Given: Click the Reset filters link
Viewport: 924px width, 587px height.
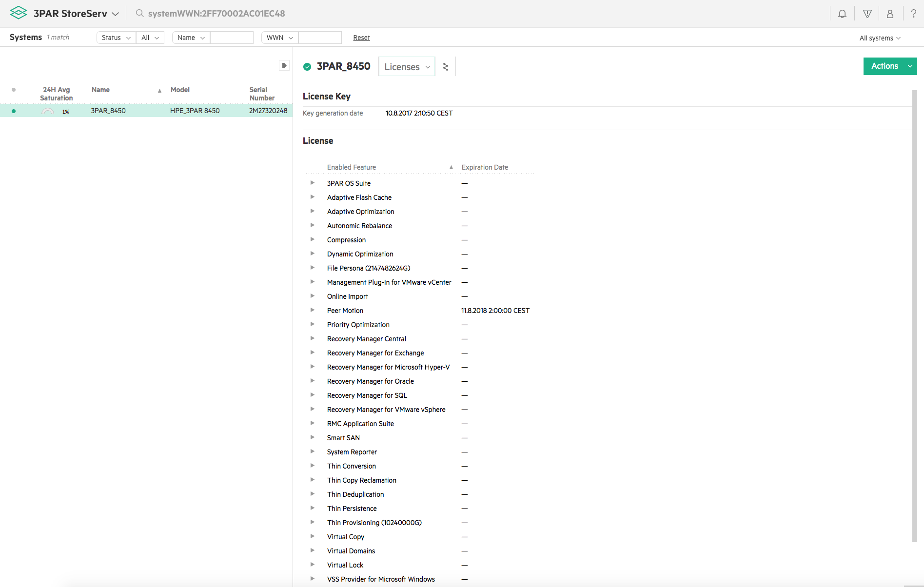Looking at the screenshot, I should click(361, 38).
